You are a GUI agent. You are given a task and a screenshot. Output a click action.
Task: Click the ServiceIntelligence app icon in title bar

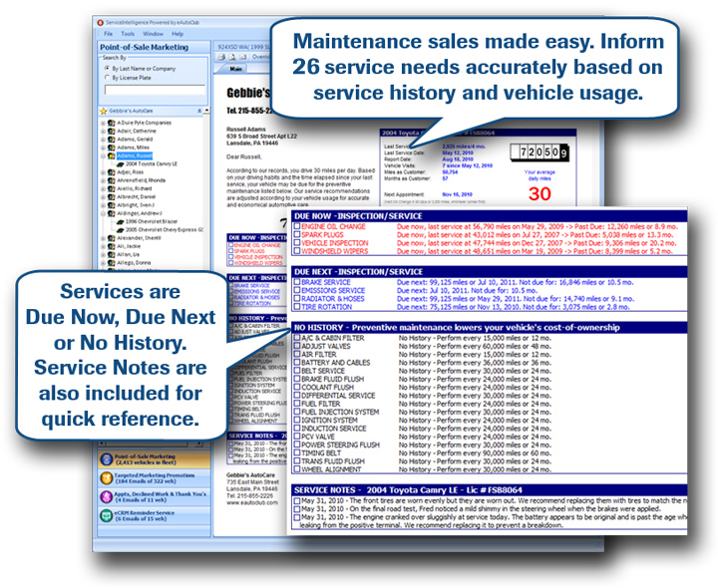[x=100, y=22]
